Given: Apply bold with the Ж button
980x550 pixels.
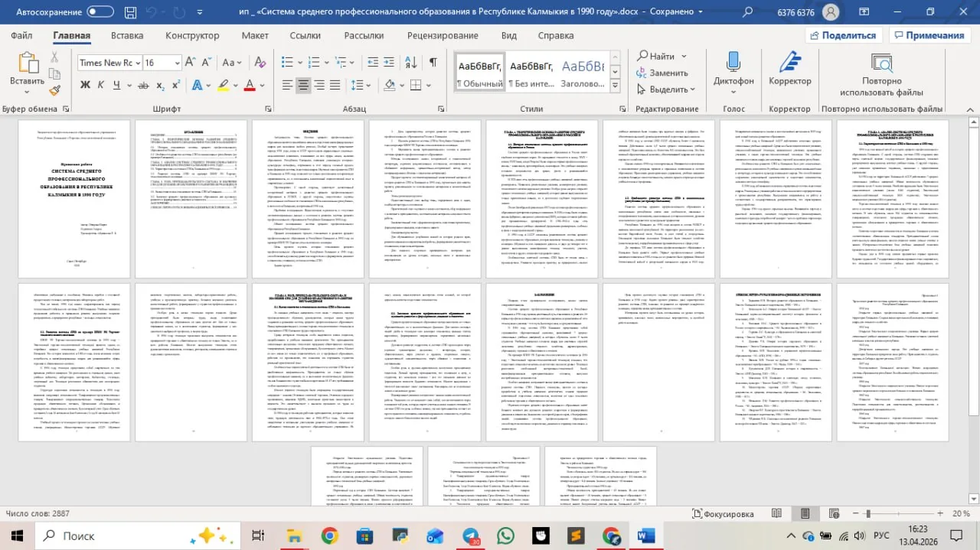Looking at the screenshot, I should coord(86,85).
